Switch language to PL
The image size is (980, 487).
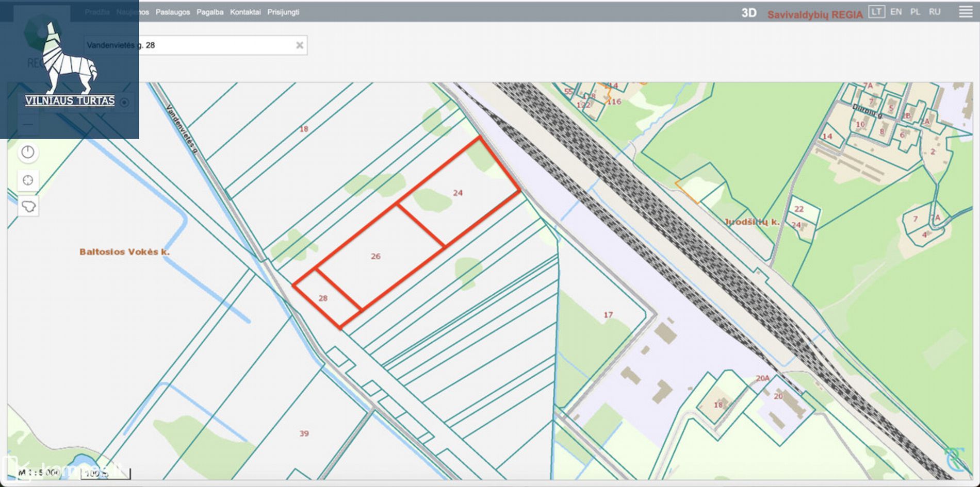click(915, 12)
